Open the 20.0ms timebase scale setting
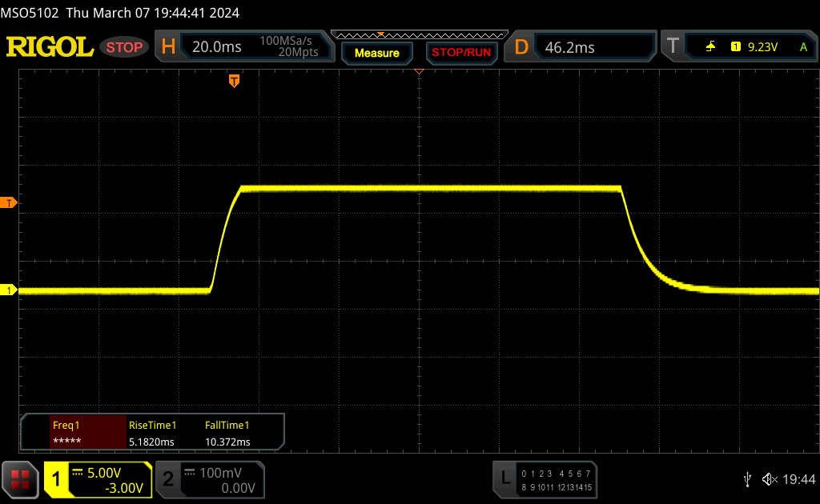Image resolution: width=820 pixels, height=504 pixels. point(217,47)
